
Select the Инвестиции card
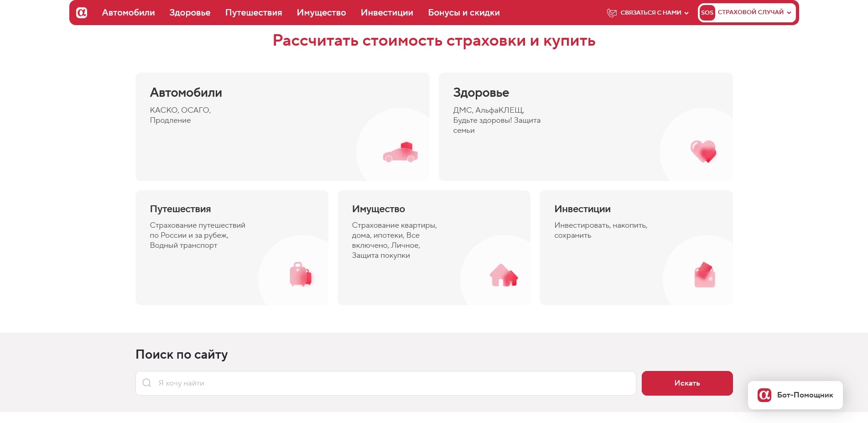pyautogui.click(x=636, y=247)
